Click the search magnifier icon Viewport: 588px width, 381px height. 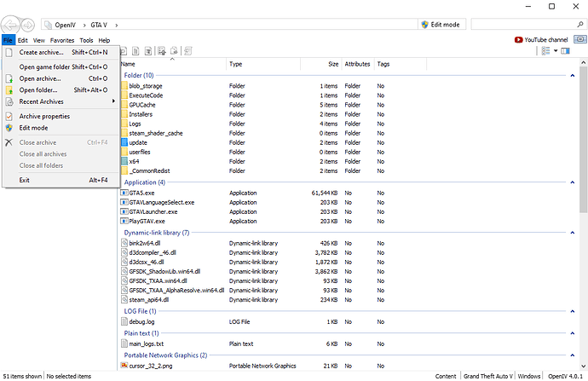[x=580, y=25]
